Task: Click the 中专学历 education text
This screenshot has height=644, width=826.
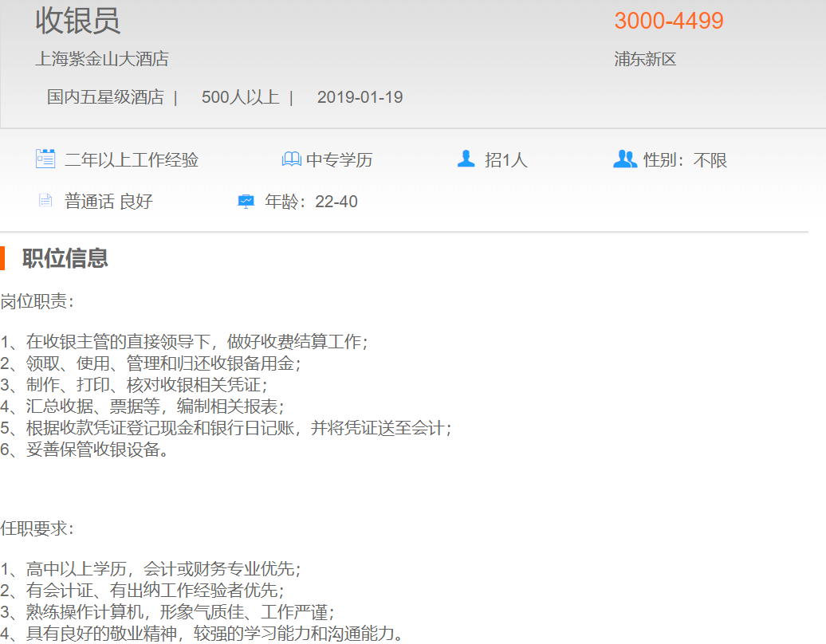Action: [x=339, y=160]
